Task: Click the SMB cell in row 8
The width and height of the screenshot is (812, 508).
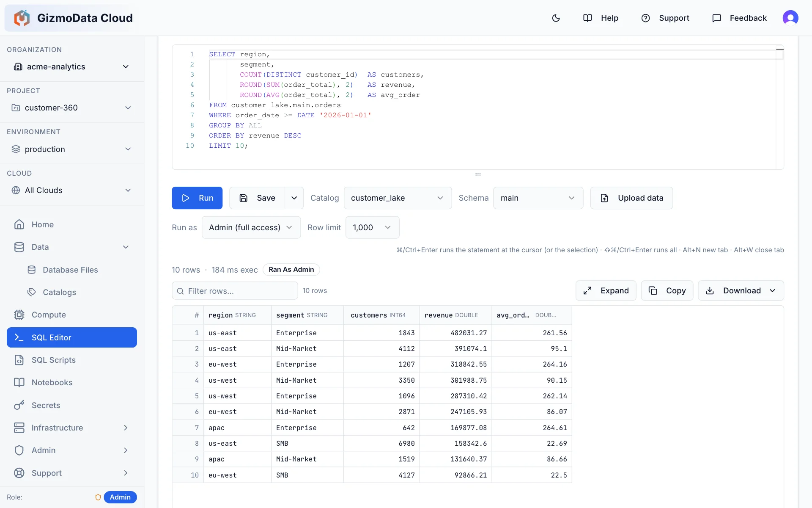Action: pyautogui.click(x=307, y=444)
